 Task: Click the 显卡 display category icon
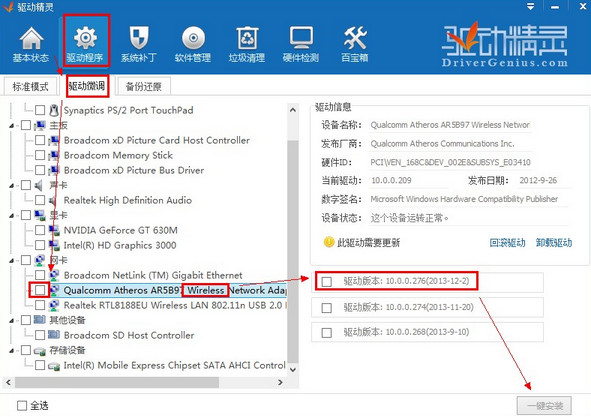(x=39, y=215)
